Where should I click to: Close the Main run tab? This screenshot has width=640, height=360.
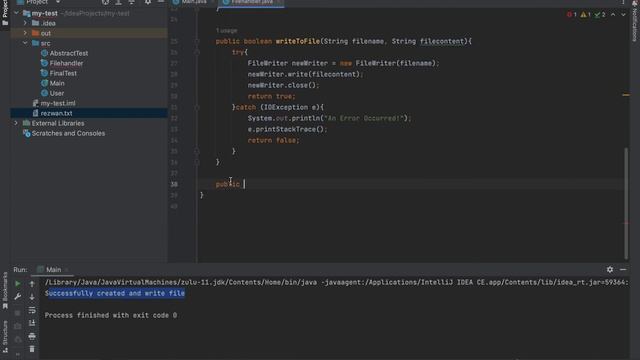(67, 270)
